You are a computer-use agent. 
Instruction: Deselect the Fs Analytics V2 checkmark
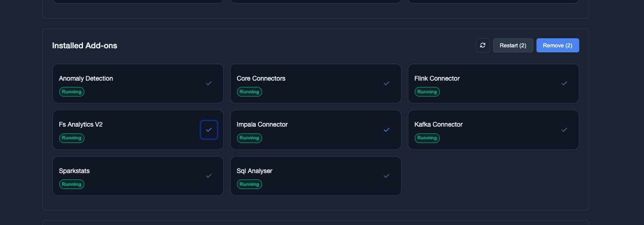coord(209,130)
